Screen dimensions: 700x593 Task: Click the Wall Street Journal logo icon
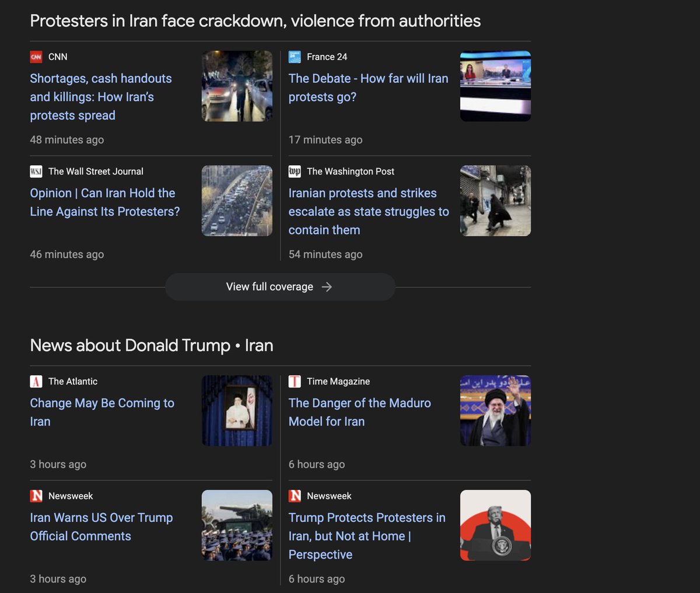pos(36,171)
